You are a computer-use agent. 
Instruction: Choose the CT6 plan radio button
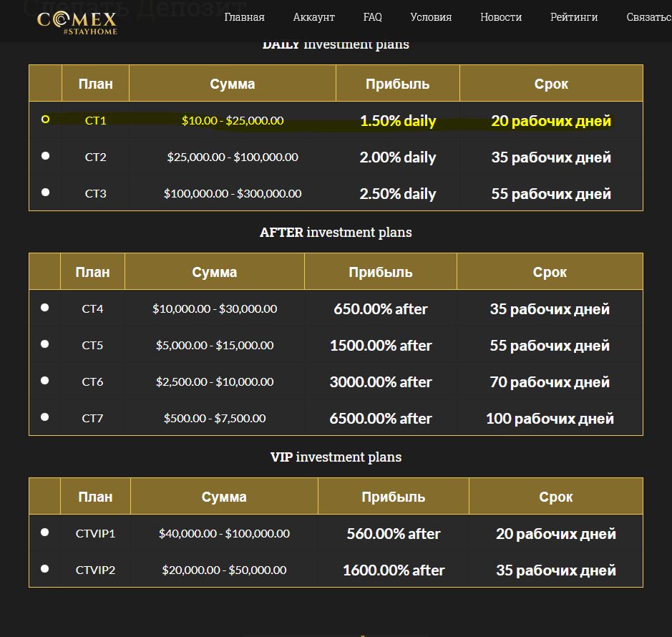[45, 380]
